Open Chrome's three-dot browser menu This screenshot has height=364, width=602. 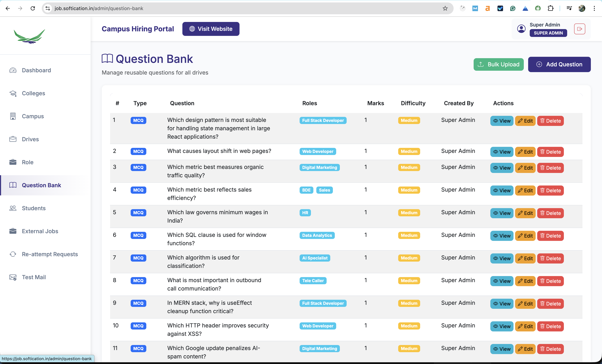coord(595,8)
